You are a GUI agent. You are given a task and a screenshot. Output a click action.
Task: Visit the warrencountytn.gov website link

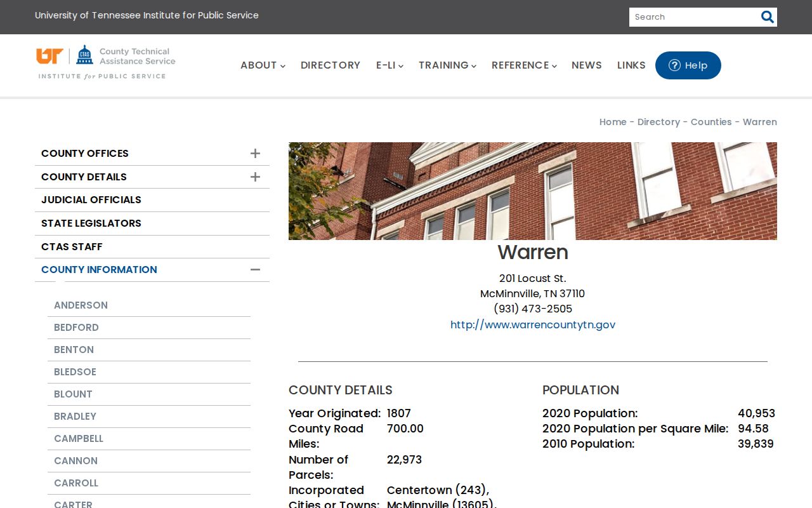[x=533, y=325]
